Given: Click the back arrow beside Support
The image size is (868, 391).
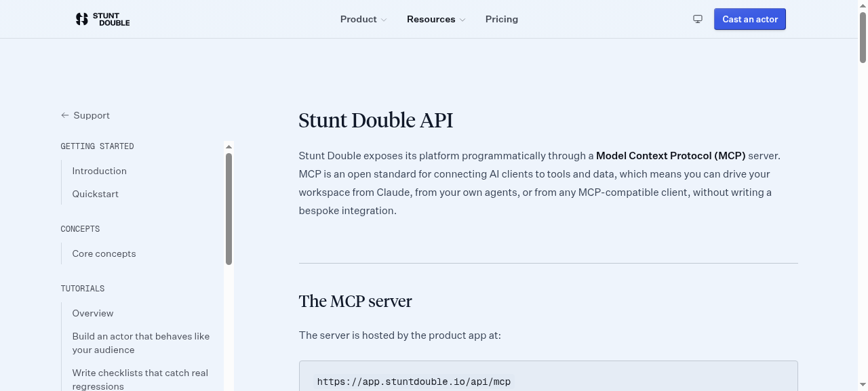Looking at the screenshot, I should point(65,115).
